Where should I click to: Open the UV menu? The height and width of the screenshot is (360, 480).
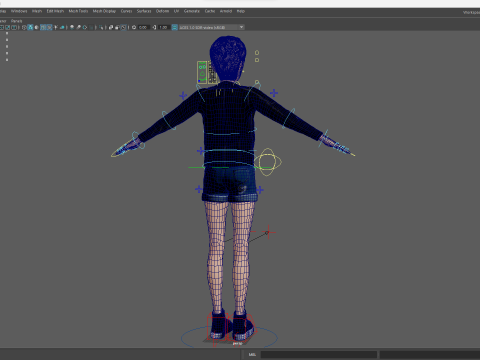click(176, 11)
